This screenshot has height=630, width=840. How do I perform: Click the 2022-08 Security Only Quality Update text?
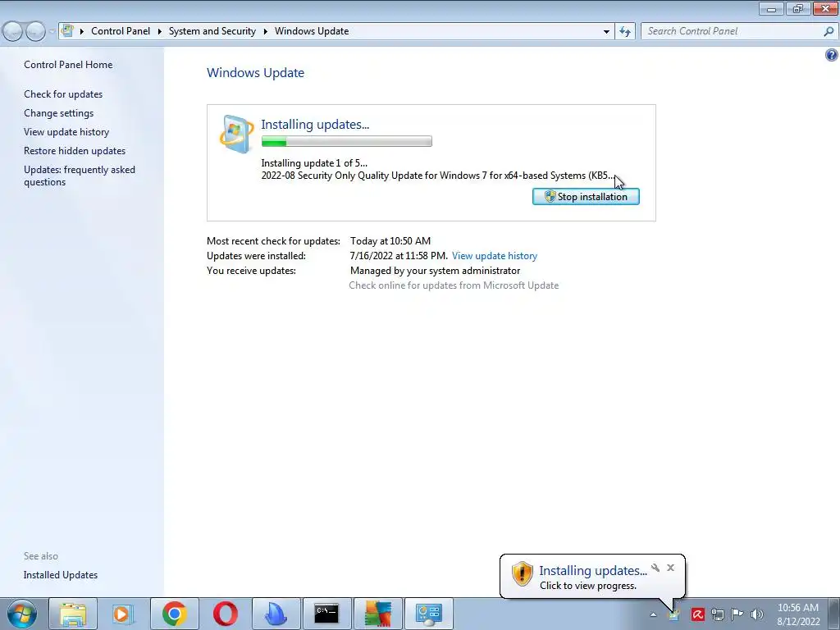[x=438, y=176]
